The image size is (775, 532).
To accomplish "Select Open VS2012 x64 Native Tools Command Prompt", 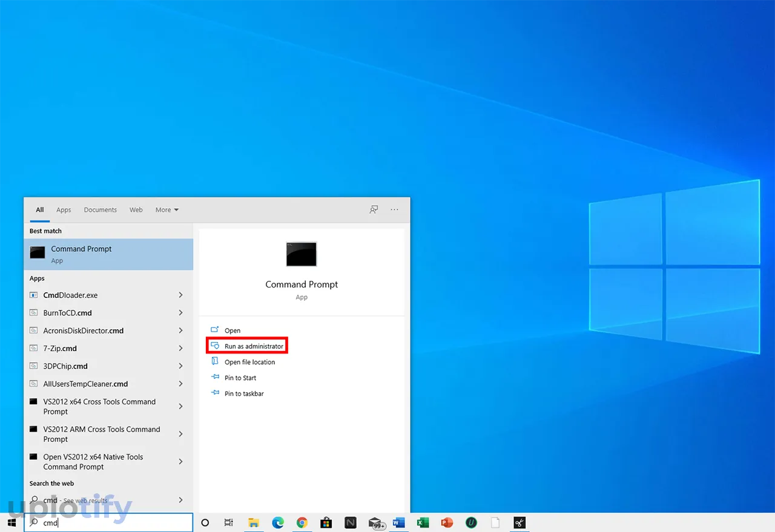I will [93, 462].
